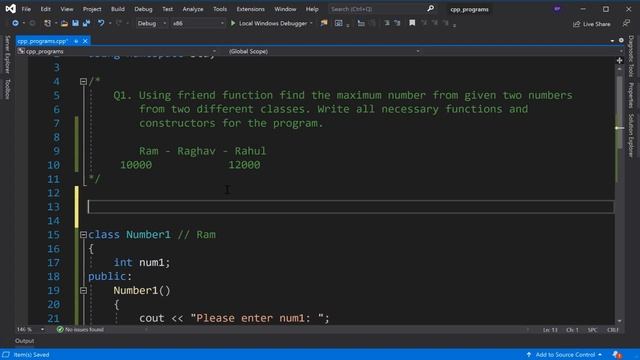Collapse Number1() constructor at line 19
This screenshot has height=360, width=640.
point(83,291)
